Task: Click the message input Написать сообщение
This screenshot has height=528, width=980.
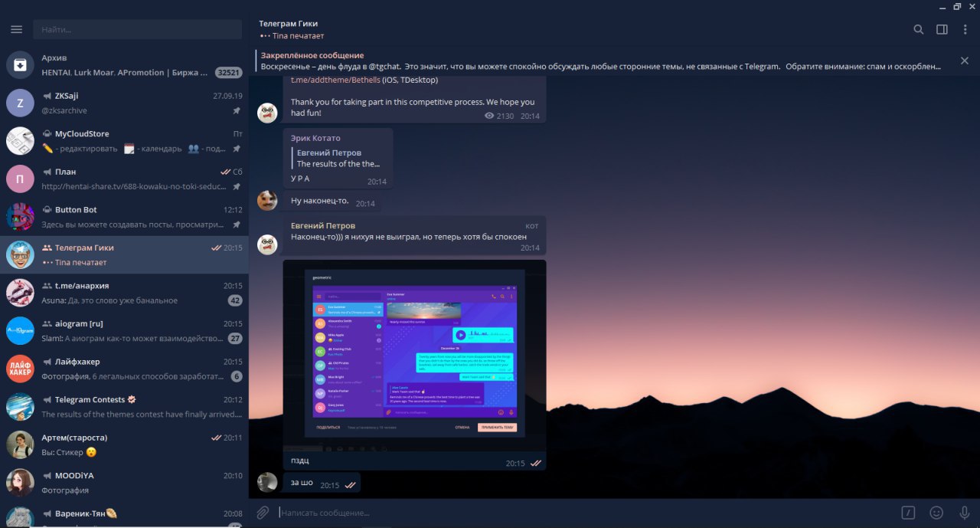Action: pyautogui.click(x=586, y=513)
